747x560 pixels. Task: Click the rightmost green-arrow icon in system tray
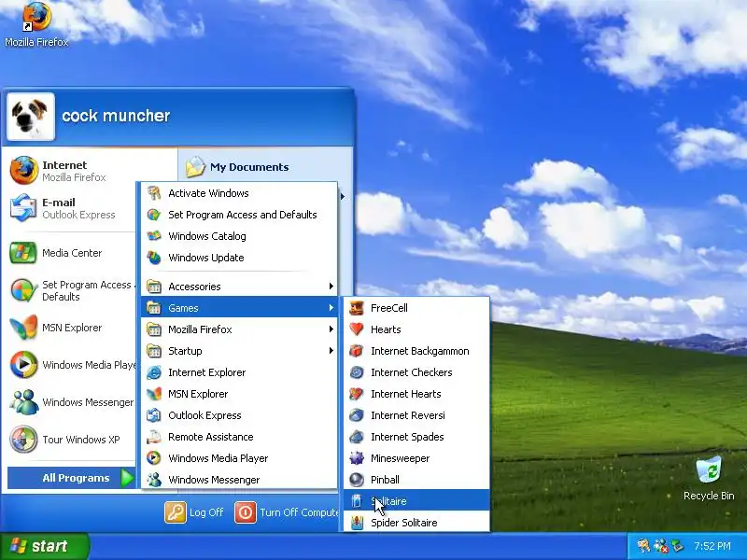(677, 546)
